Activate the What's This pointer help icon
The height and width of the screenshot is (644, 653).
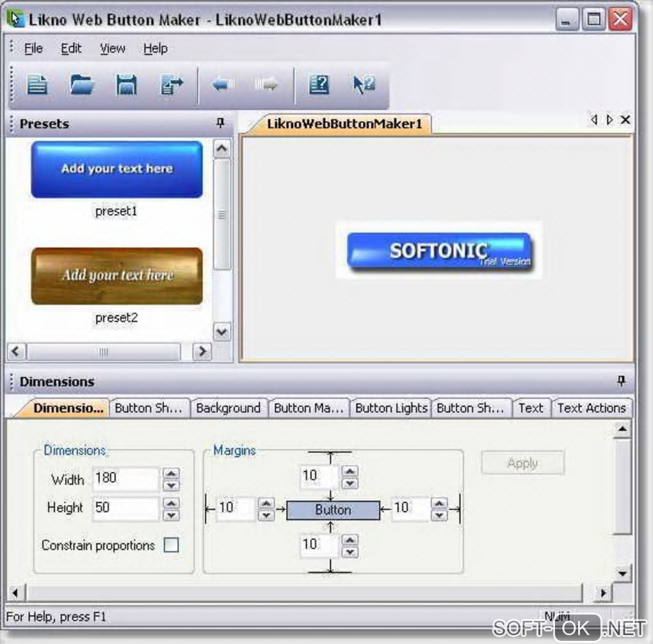coord(364,85)
